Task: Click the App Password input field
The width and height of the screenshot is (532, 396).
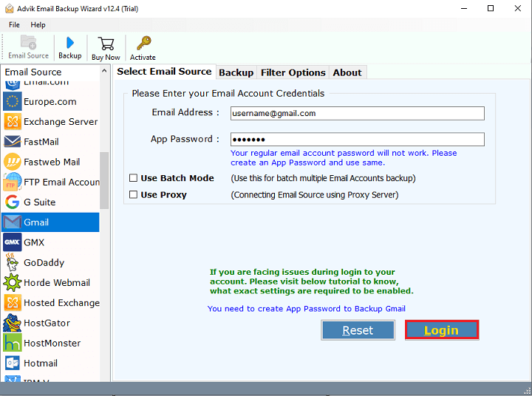Action: 358,140
